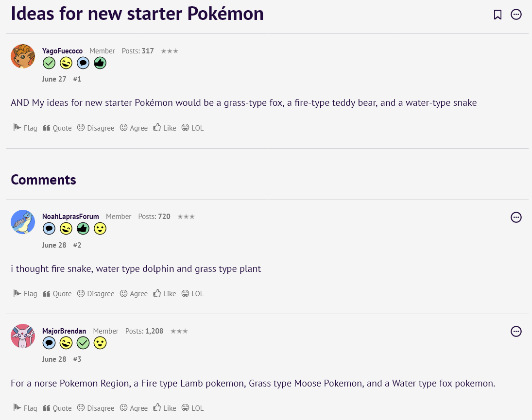This screenshot has height=420, width=532.
Task: Quote NoahLaprasForum's fire snake comment
Action: click(57, 294)
